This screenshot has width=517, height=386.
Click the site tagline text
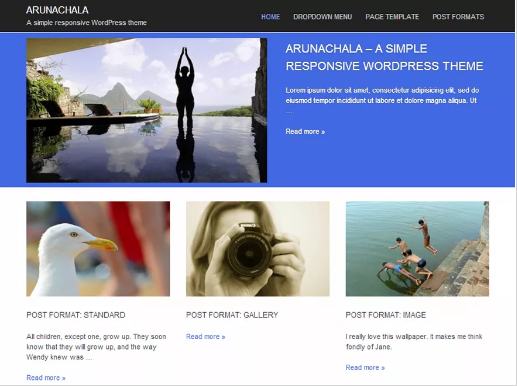[x=86, y=23]
